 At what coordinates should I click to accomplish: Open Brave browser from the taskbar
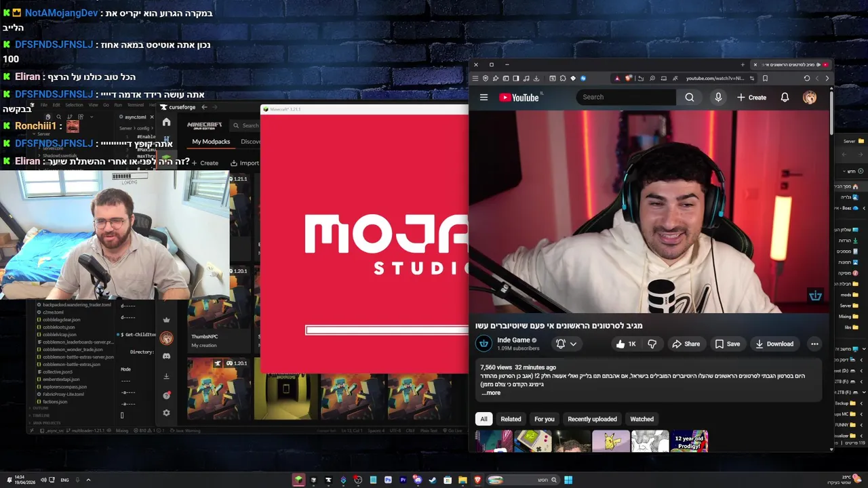point(477,480)
